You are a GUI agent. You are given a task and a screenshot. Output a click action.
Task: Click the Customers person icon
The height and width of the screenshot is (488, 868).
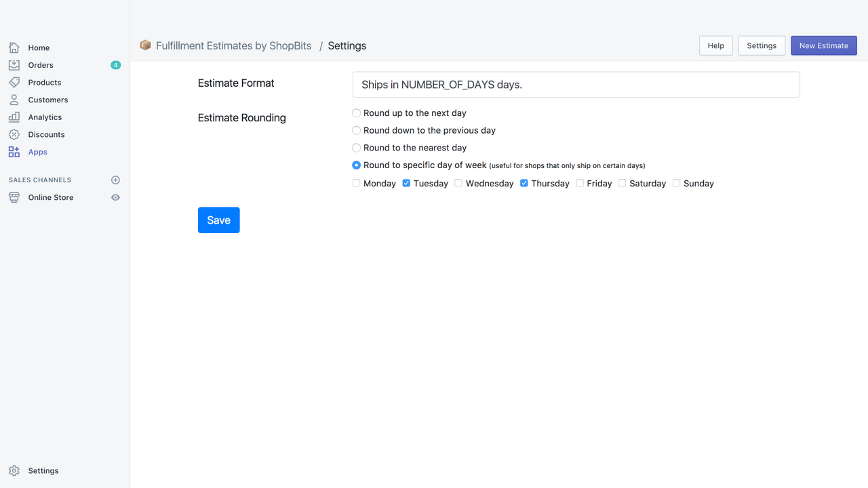click(x=14, y=100)
